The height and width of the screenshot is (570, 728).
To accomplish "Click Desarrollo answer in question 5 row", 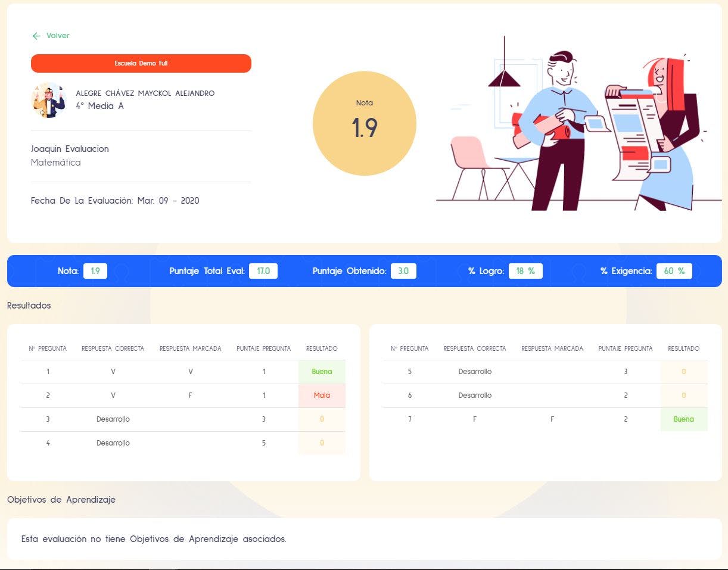I will [475, 372].
